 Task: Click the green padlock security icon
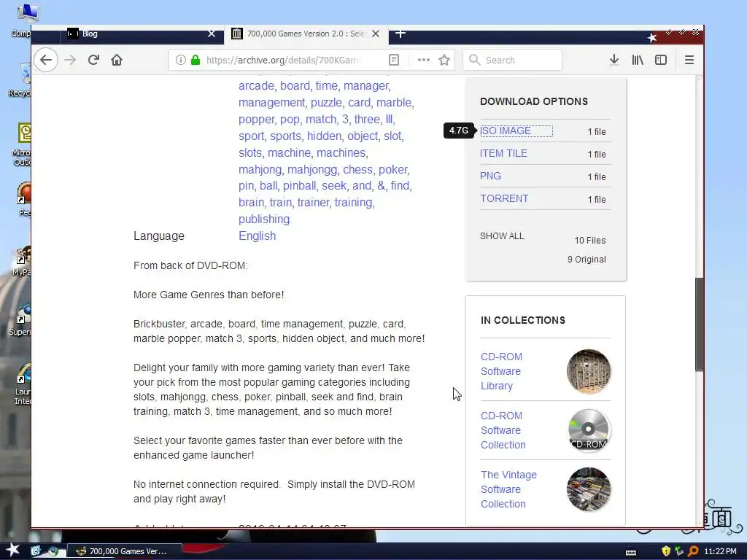coord(196,60)
